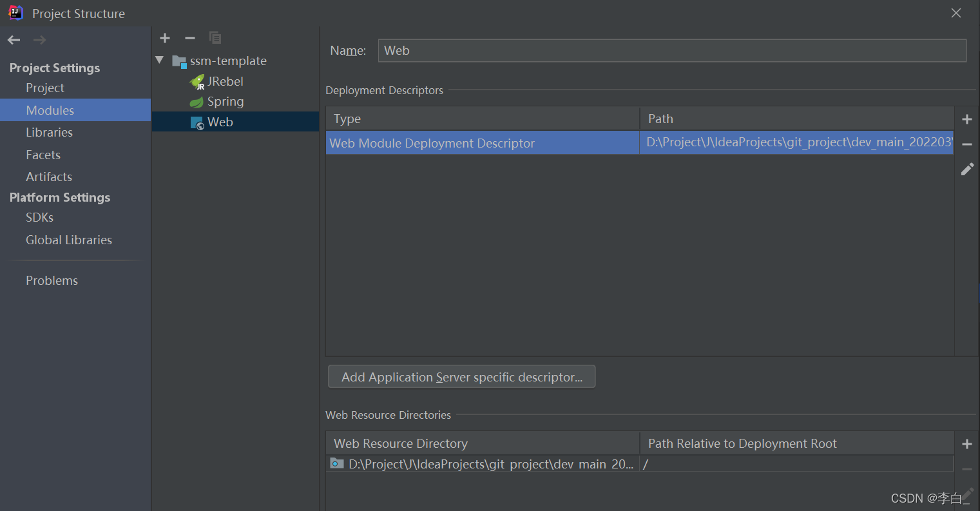Click the forward navigation arrow

tap(39, 40)
